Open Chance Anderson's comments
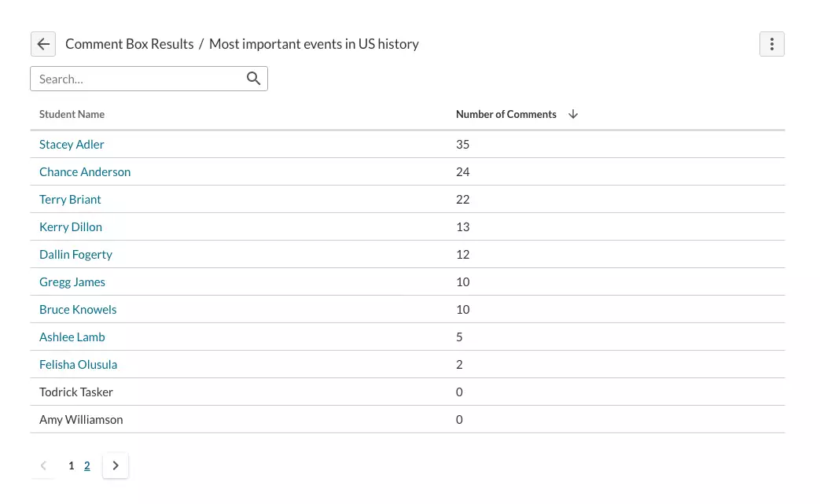The height and width of the screenshot is (504, 820). (85, 172)
